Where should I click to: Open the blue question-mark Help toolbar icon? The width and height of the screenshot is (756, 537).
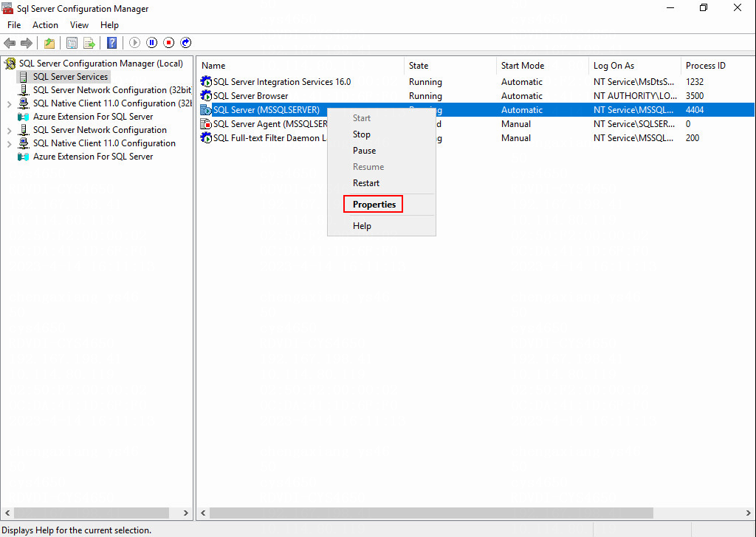(x=112, y=43)
